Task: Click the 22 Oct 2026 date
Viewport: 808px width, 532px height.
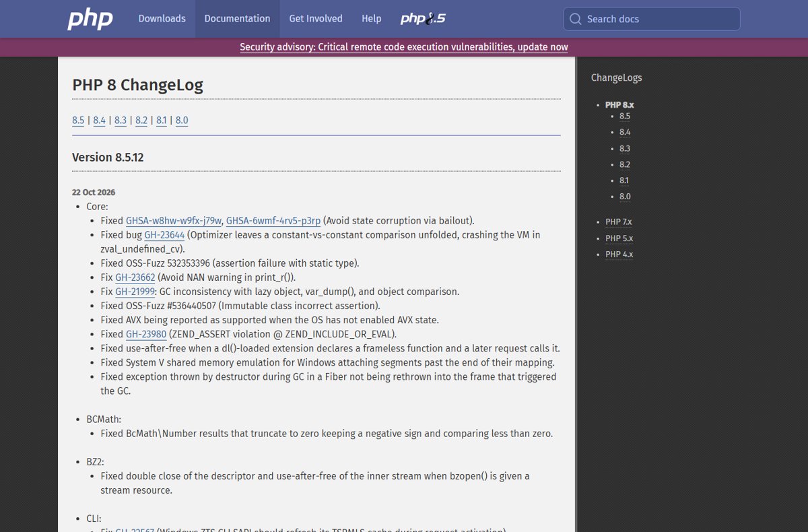Action: (x=94, y=193)
